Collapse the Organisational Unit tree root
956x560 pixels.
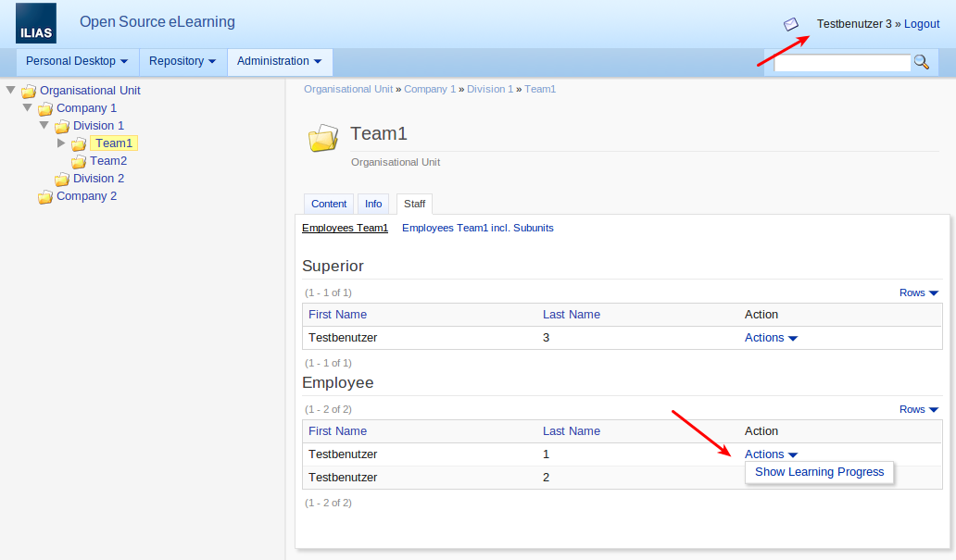[x=11, y=90]
